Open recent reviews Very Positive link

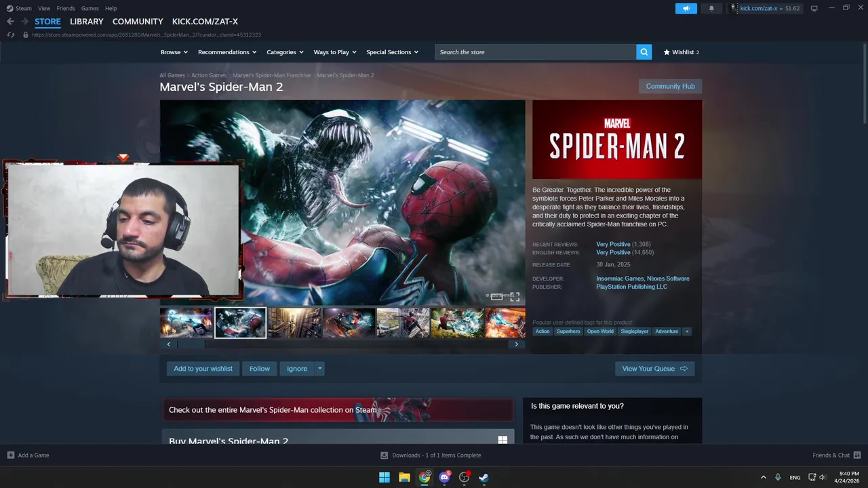pos(613,244)
